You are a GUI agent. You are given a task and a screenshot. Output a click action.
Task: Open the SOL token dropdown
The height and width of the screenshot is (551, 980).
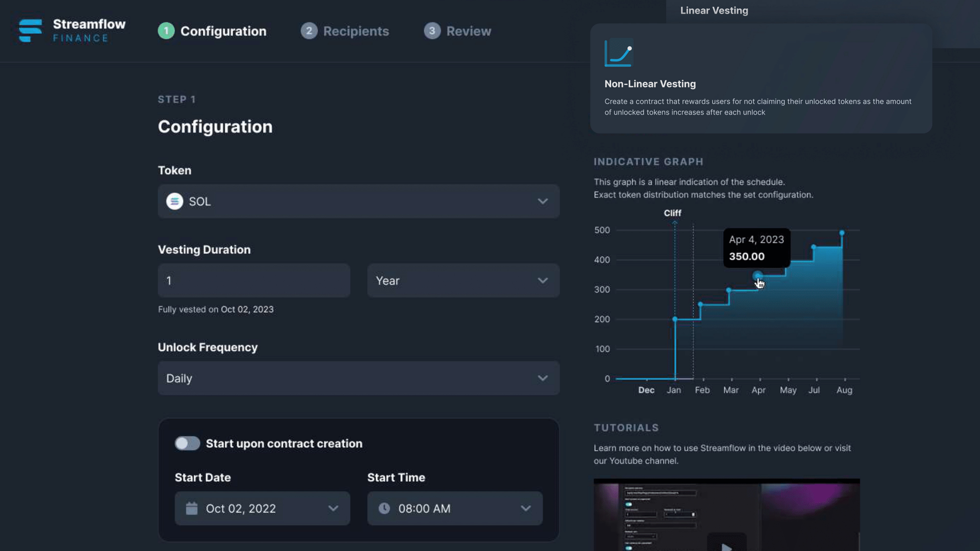coord(358,201)
